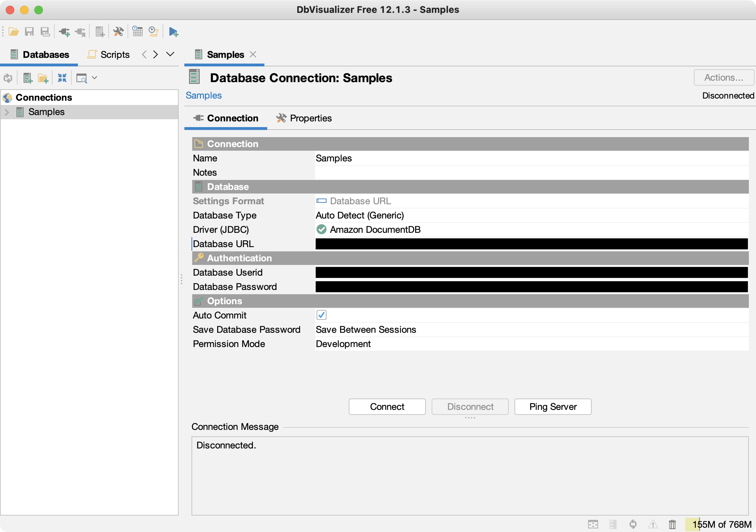Click the open file folder toolbar icon
Viewport: 756px width, 532px height.
pos(14,32)
